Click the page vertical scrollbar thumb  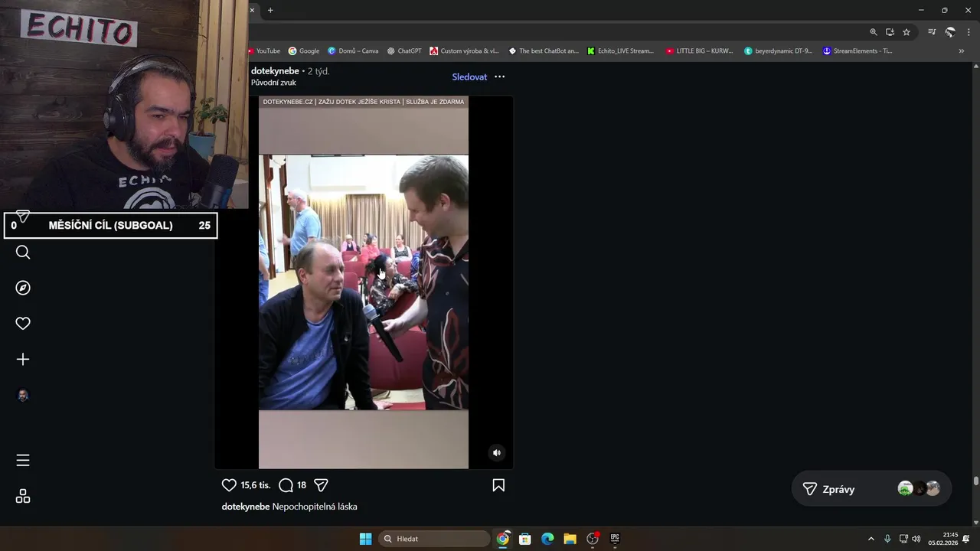click(976, 481)
